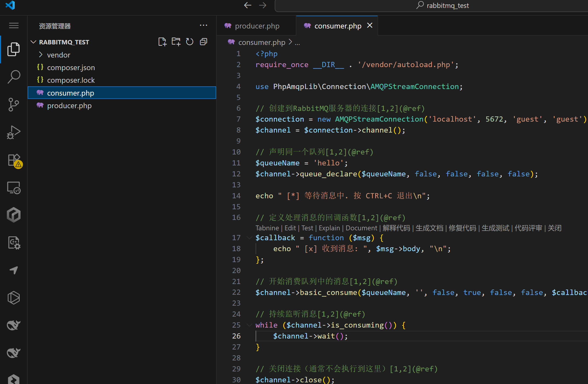Click the Explain code lens action

point(329,228)
